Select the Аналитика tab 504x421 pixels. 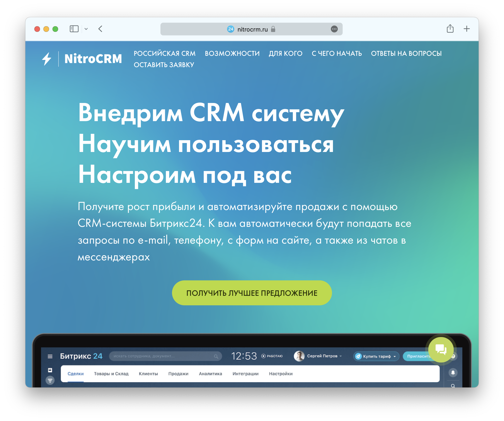211,374
